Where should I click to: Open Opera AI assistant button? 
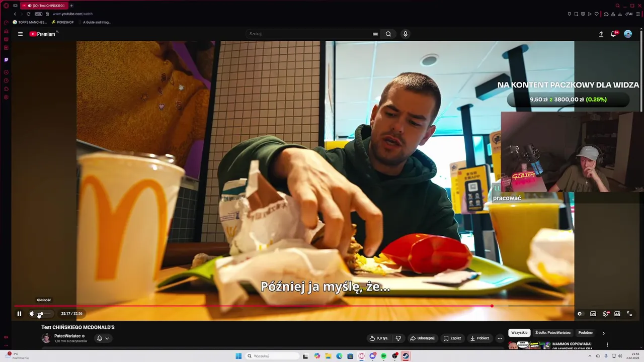click(629, 14)
